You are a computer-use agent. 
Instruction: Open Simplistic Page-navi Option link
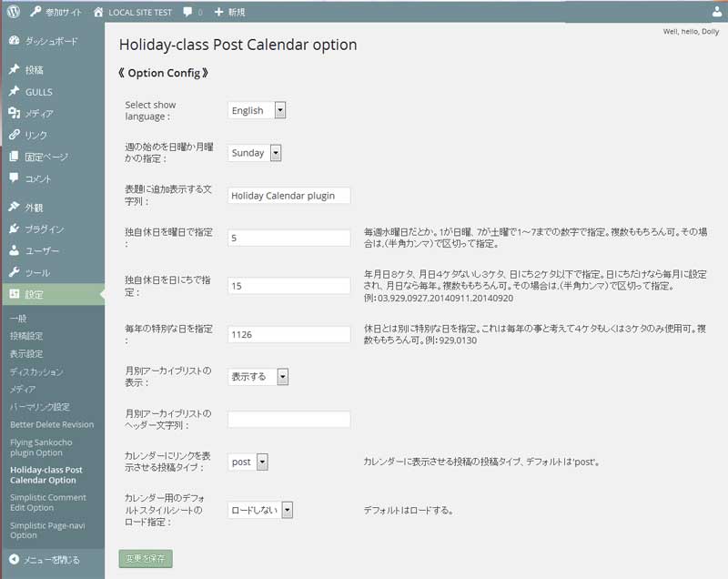point(47,530)
